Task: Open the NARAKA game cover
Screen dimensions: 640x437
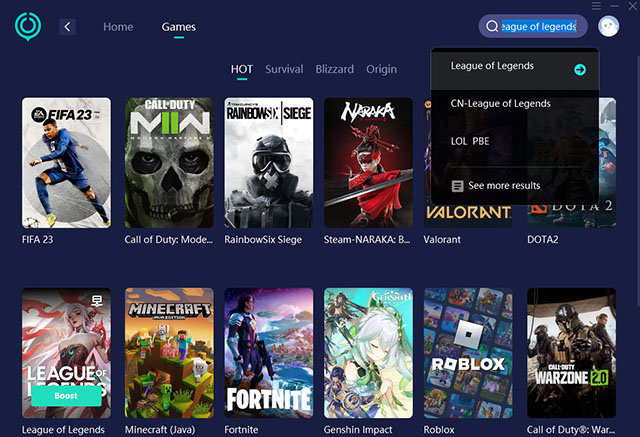Action: click(368, 162)
